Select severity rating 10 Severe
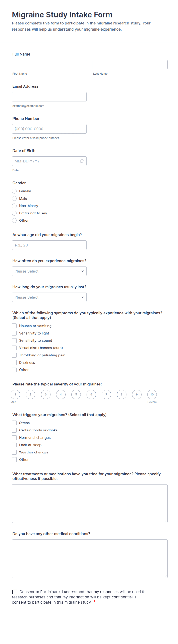This screenshot has width=178, height=644. (152, 394)
